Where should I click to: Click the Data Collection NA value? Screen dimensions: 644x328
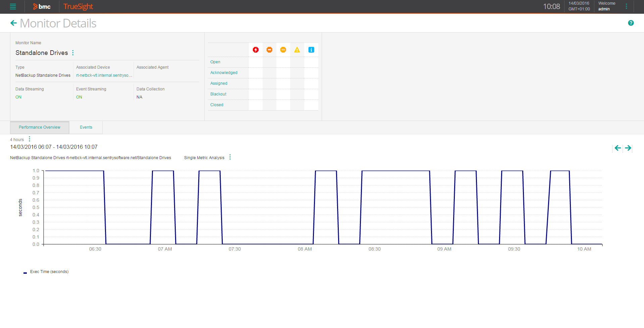(x=140, y=97)
